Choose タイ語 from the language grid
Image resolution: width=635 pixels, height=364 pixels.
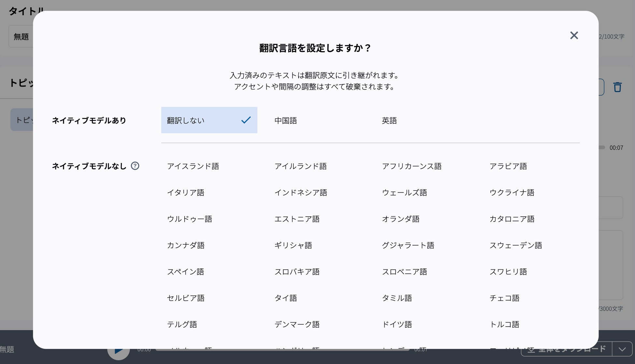click(x=286, y=298)
